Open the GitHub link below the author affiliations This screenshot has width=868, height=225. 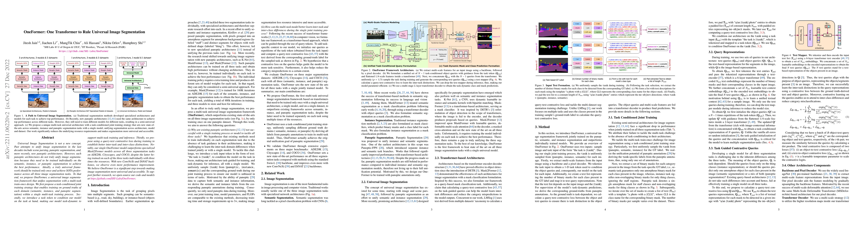[x=84, y=51]
